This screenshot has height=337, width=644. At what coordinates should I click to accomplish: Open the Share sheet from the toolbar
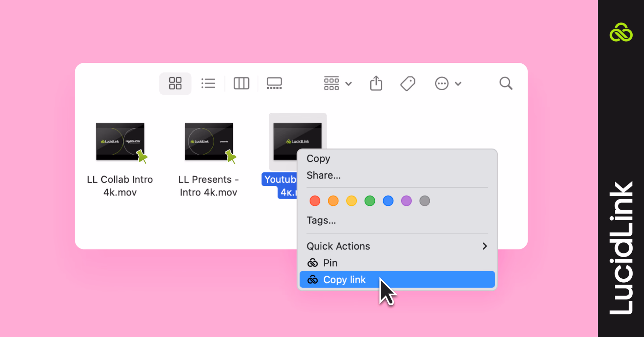tap(376, 83)
